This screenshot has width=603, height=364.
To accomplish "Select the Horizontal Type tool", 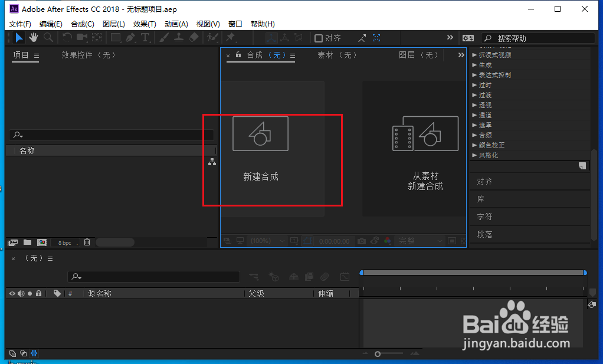I will coord(145,38).
